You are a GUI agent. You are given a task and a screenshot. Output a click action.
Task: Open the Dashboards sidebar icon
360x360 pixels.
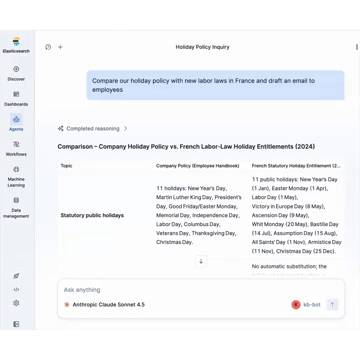click(x=16, y=94)
